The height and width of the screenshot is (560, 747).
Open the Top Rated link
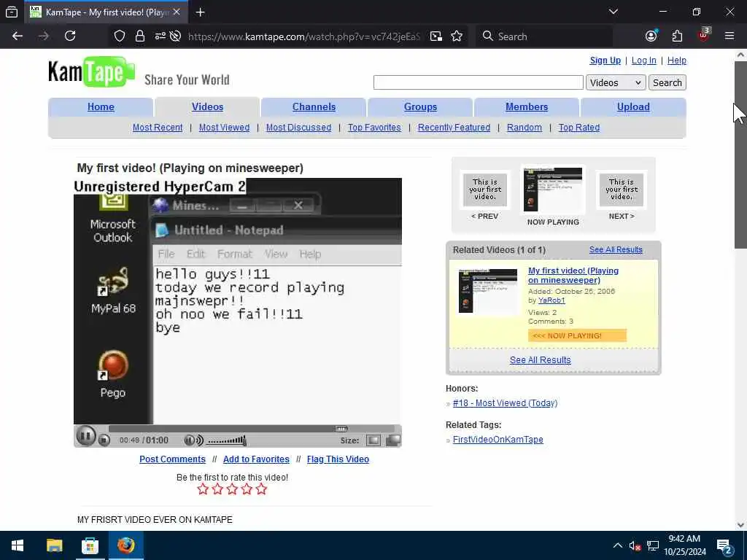[x=578, y=128]
